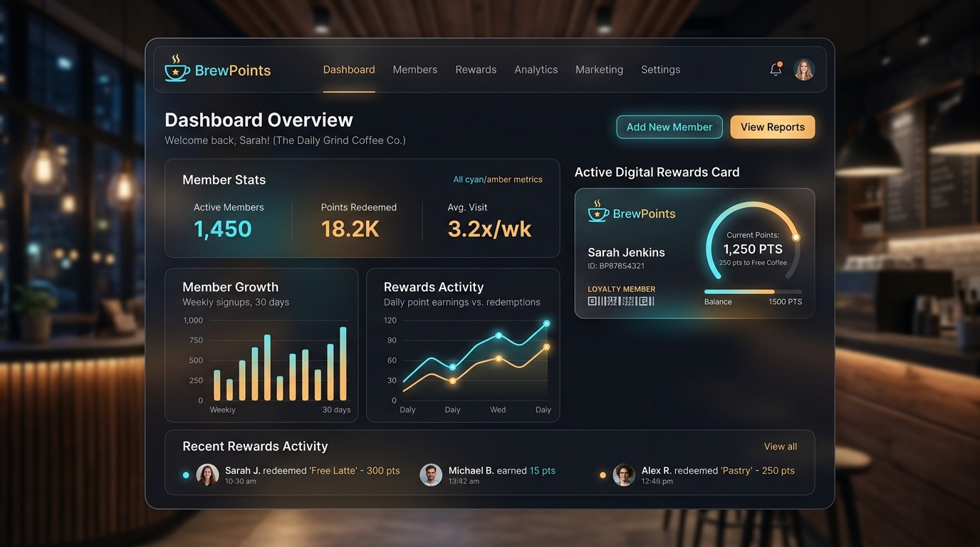
Task: Click the 'All cyan/amber metrics' link
Action: pyautogui.click(x=498, y=179)
